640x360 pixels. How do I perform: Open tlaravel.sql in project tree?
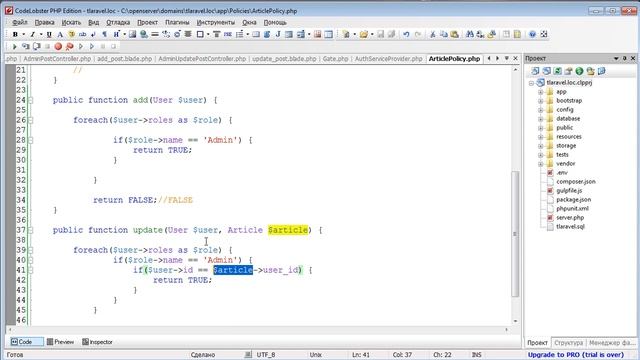coord(570,227)
